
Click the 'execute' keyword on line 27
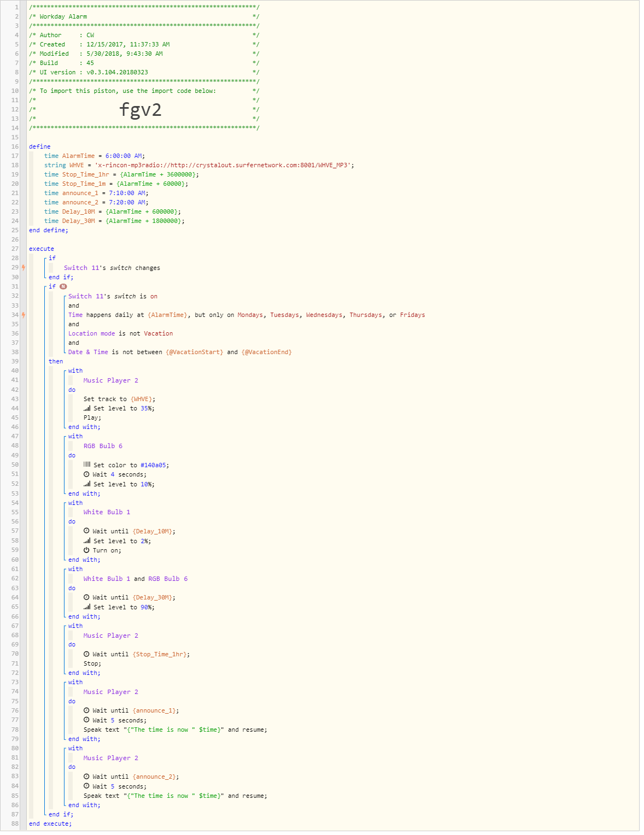tap(42, 249)
